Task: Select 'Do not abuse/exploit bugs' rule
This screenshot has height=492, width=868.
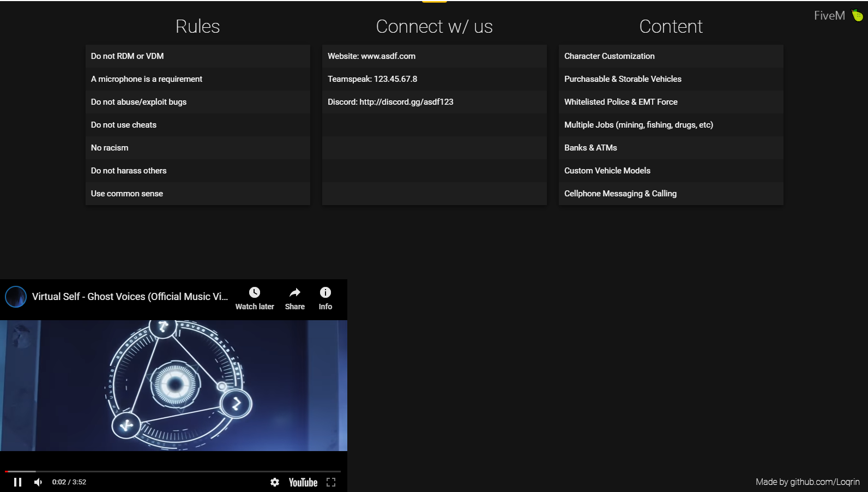Action: tap(198, 102)
